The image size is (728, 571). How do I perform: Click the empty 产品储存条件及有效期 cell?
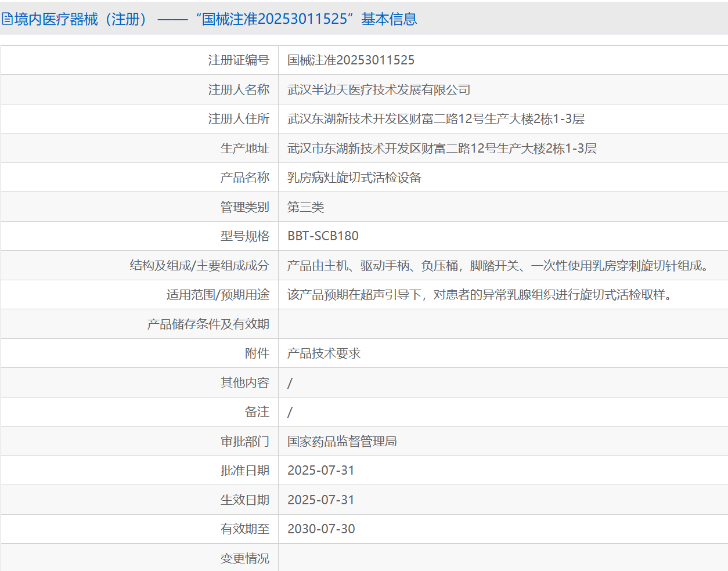(x=502, y=324)
